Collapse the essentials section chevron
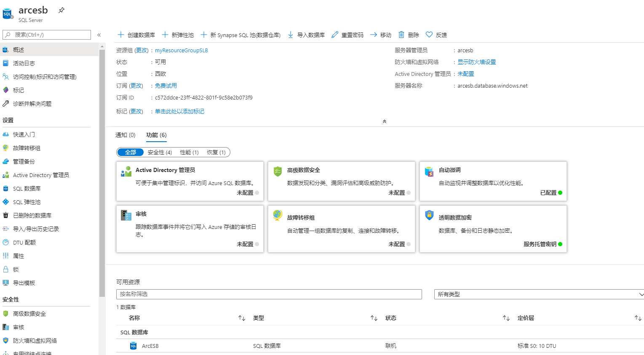644x355 pixels. 384,121
